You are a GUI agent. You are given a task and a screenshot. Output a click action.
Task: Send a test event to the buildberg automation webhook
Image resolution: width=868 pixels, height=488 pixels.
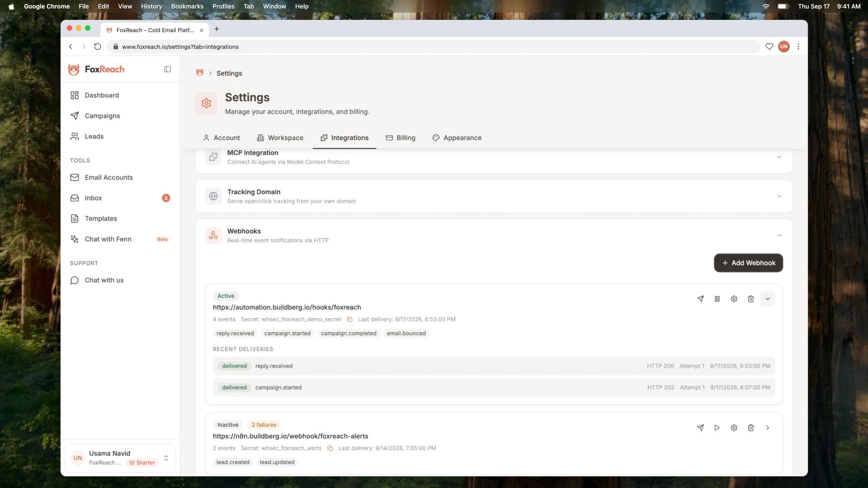[700, 299]
